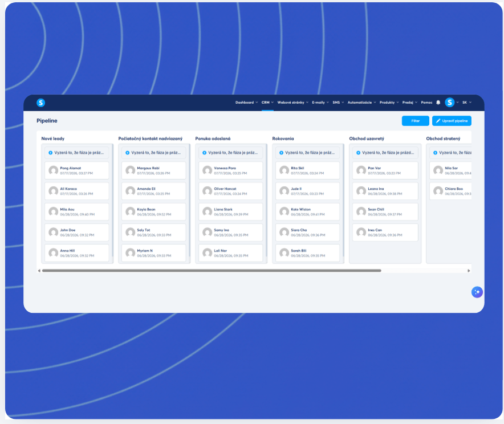The image size is (504, 424).
Task: Click the Myriam N card name
Action: (145, 251)
